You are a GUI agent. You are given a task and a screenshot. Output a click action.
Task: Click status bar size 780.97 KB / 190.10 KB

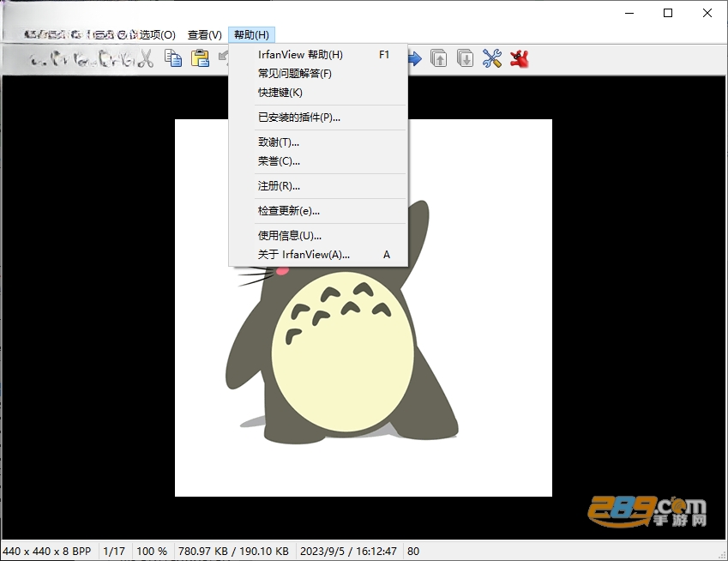[233, 552]
